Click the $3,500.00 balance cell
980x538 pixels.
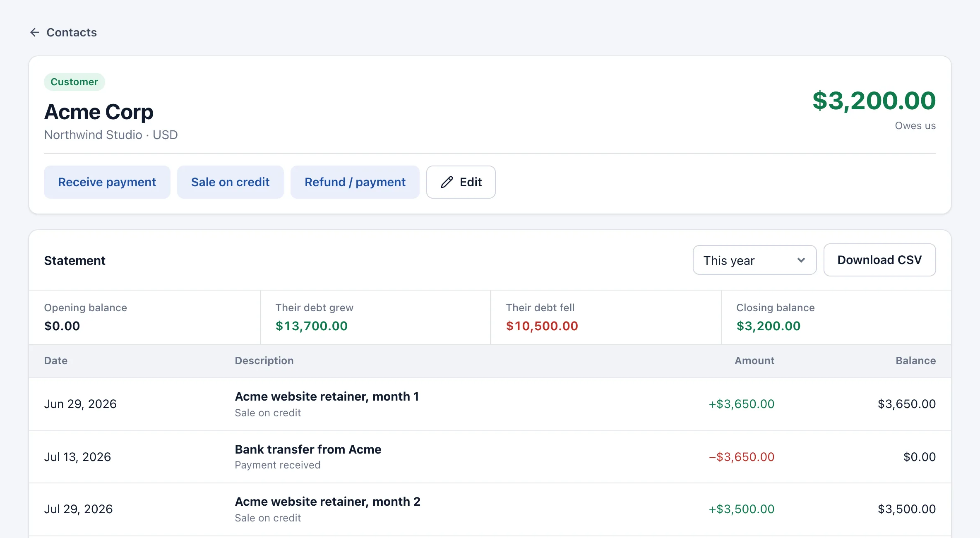point(907,509)
